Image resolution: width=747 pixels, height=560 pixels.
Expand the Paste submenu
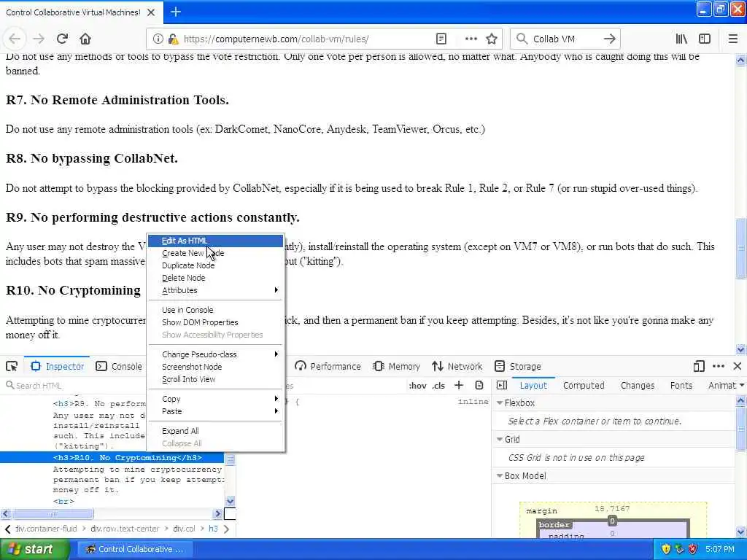(215, 411)
